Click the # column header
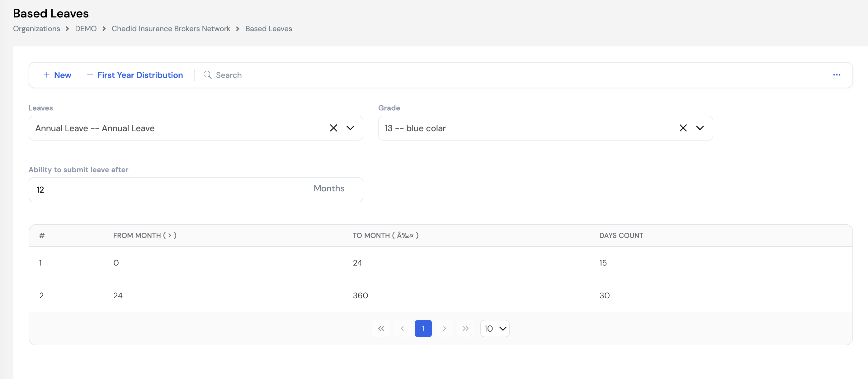 (42, 235)
